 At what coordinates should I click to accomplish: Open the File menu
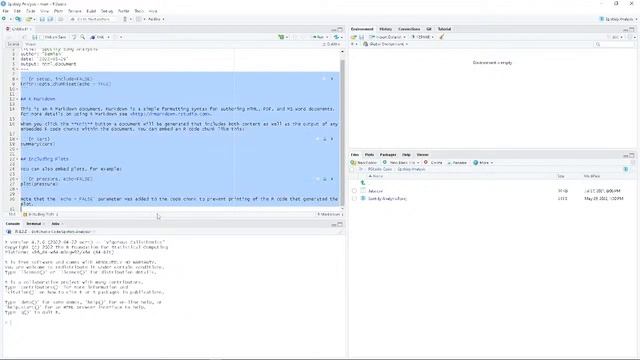click(x=5, y=11)
